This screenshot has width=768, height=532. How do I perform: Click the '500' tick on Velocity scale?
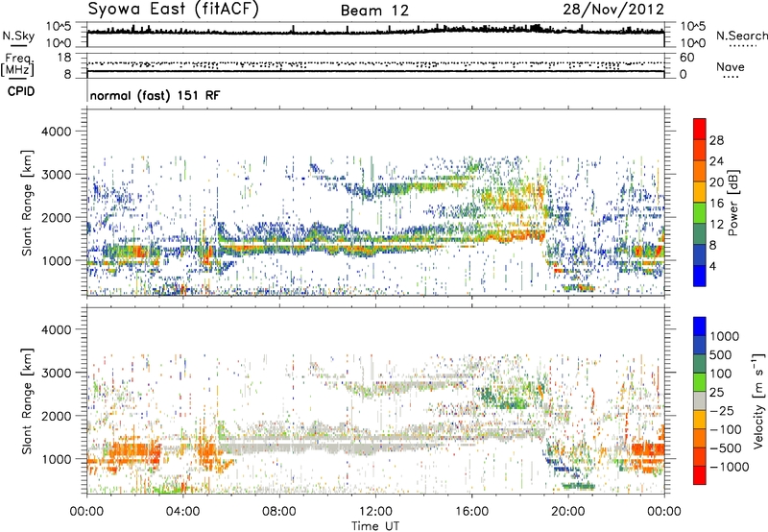[722, 355]
